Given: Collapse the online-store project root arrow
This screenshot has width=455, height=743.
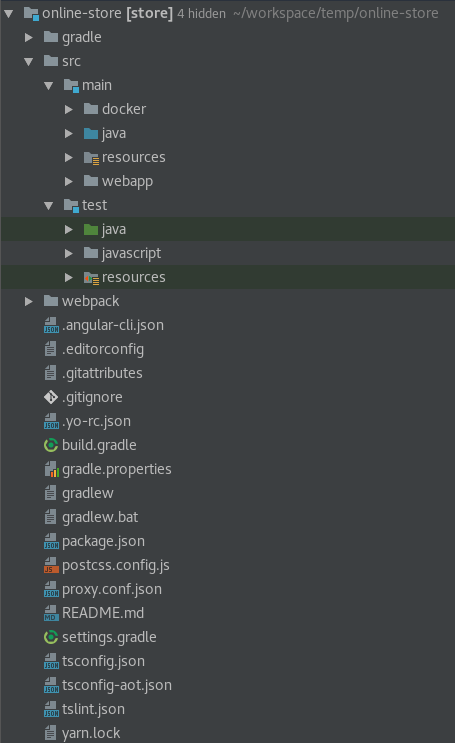Looking at the screenshot, I should (9, 14).
